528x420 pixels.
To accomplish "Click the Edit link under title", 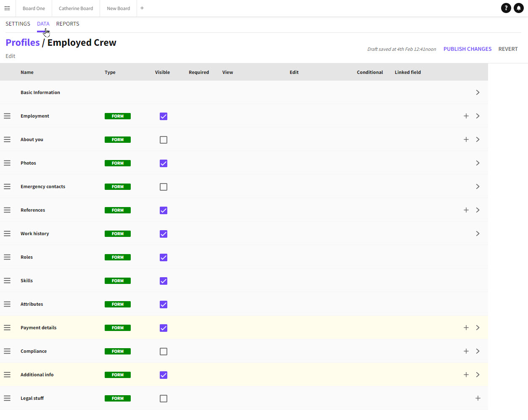I will tap(11, 56).
